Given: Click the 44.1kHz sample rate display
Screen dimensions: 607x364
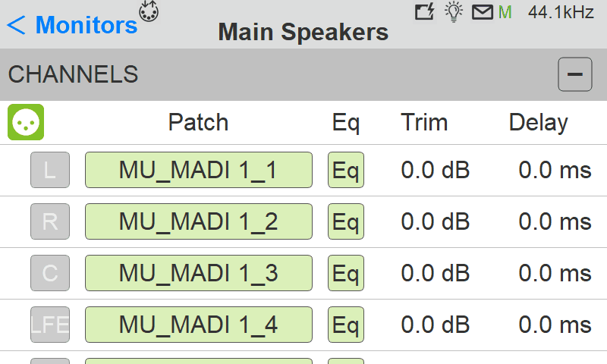Looking at the screenshot, I should point(561,12).
